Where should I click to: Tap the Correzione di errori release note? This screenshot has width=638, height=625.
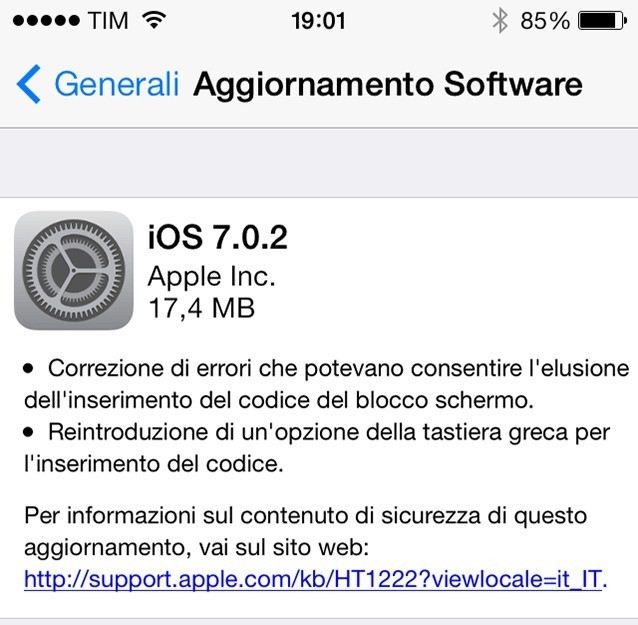[x=326, y=384]
